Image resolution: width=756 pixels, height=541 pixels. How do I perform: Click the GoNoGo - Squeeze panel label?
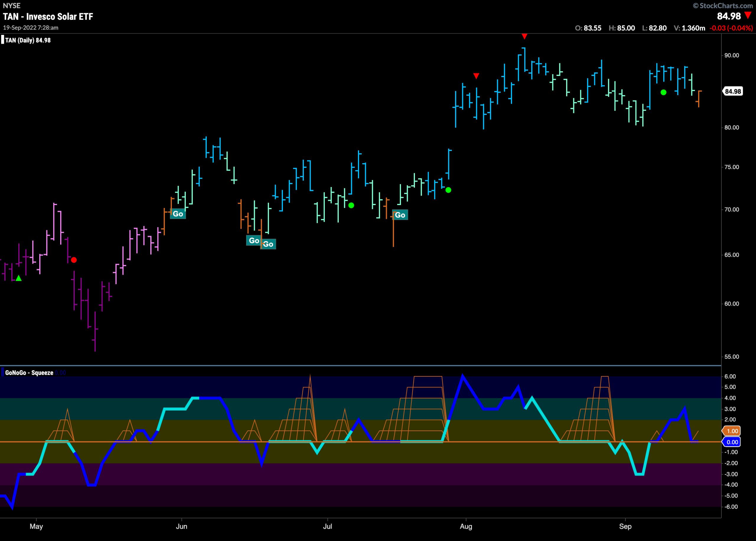click(29, 373)
